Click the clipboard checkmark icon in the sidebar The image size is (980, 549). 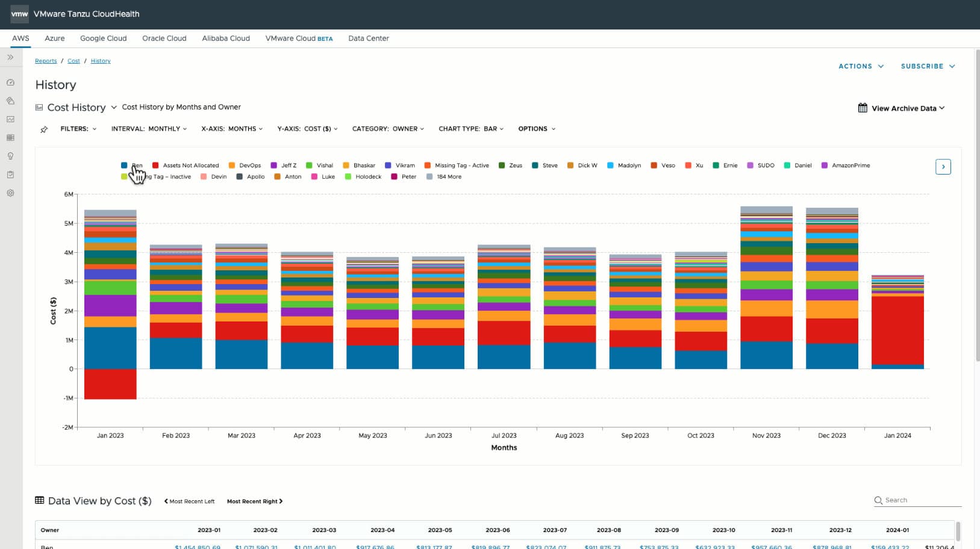click(x=10, y=175)
